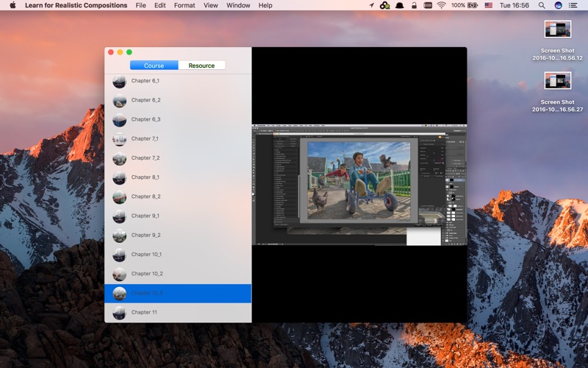Click the location services arrow icon

click(x=371, y=5)
